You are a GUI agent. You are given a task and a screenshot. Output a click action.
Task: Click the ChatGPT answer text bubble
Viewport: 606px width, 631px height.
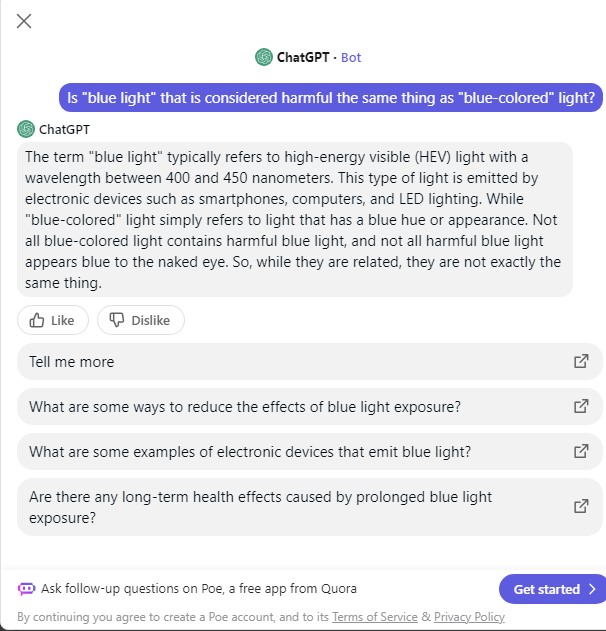(x=294, y=220)
